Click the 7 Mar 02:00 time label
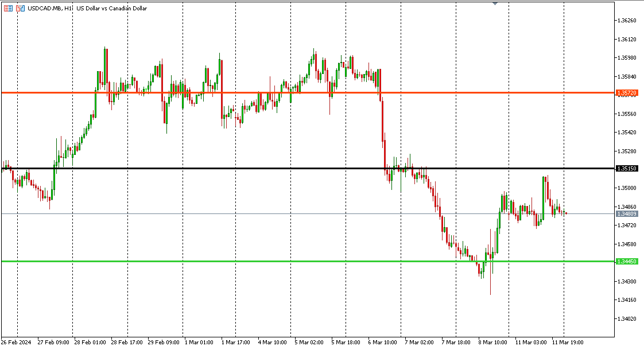This screenshot has height=346, width=644. [x=419, y=342]
